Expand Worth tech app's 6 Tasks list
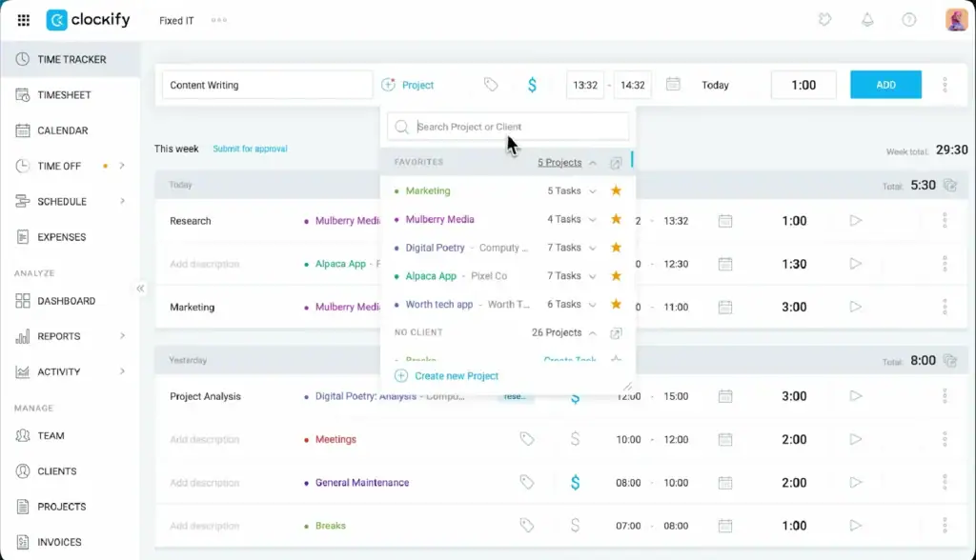Image resolution: width=976 pixels, height=560 pixels. click(x=593, y=305)
